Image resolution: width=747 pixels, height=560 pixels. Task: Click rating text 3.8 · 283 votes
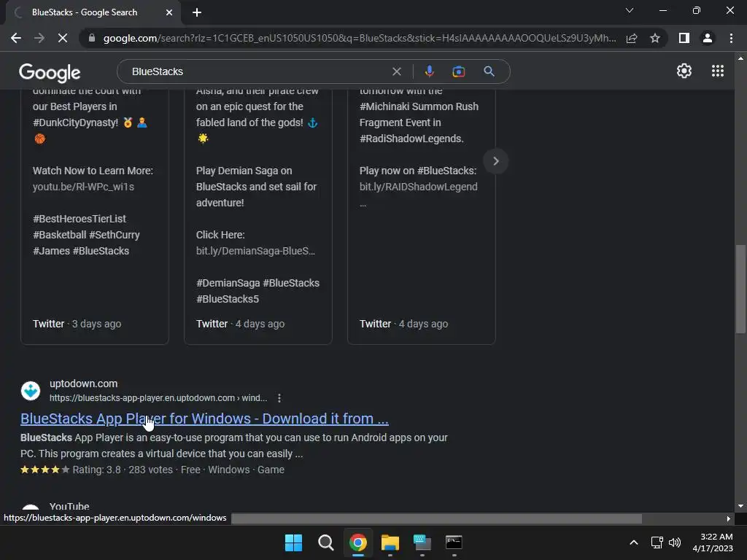[x=123, y=470]
